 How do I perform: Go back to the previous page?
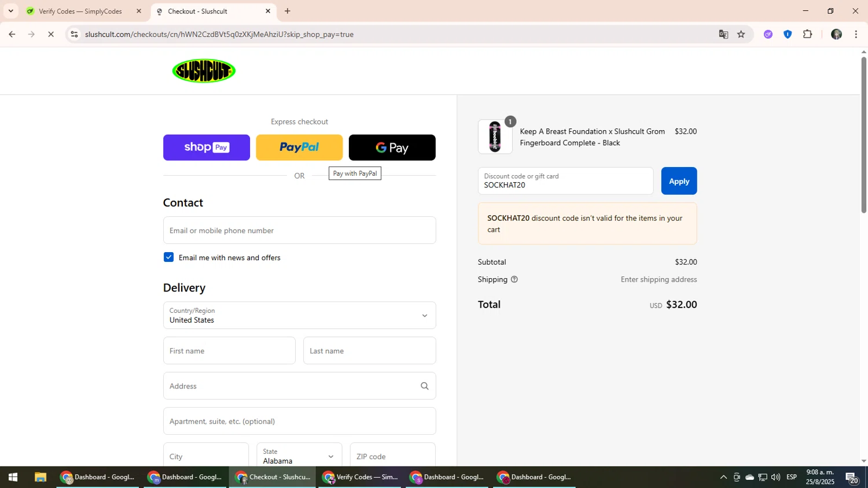12,34
